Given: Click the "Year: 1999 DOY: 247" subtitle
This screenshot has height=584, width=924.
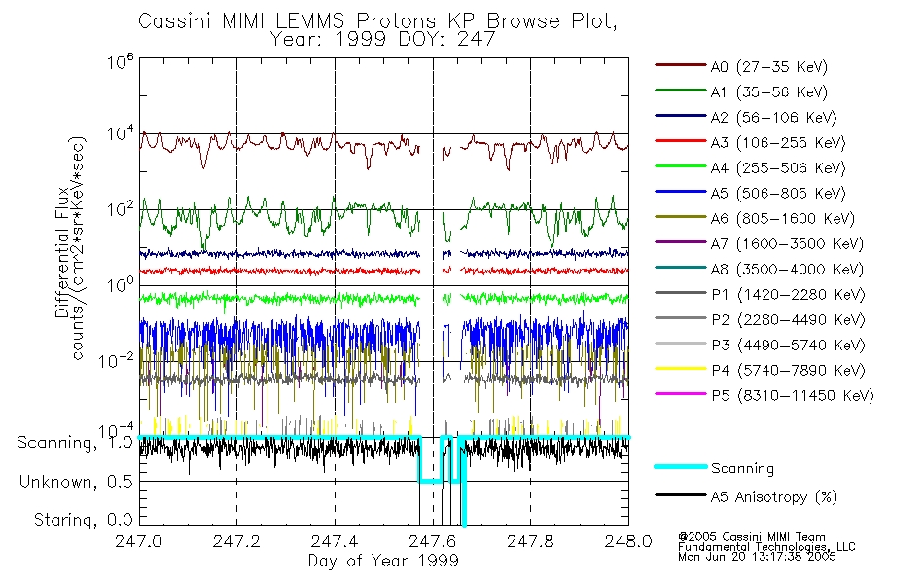Looking at the screenshot, I should pyautogui.click(x=383, y=40).
